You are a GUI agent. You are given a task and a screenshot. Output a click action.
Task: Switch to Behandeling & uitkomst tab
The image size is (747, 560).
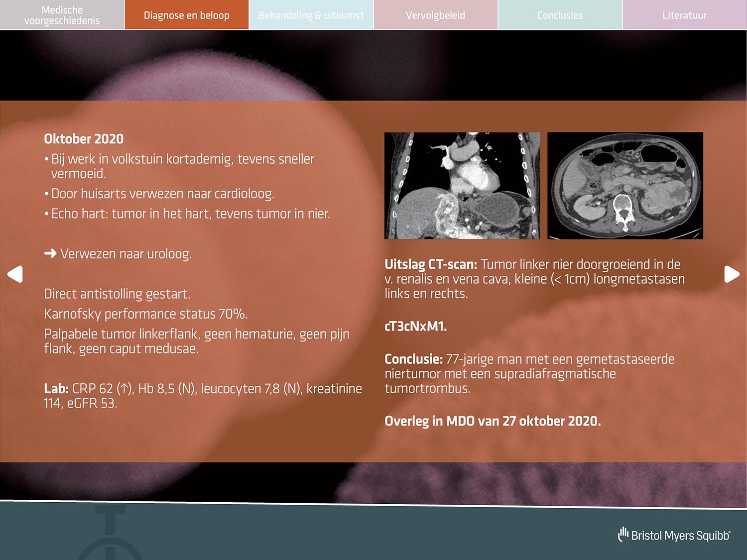click(x=311, y=15)
